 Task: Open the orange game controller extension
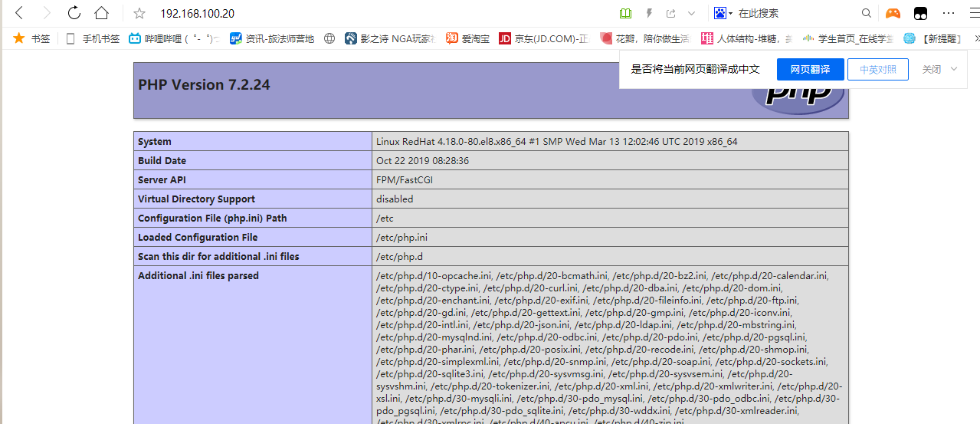893,13
